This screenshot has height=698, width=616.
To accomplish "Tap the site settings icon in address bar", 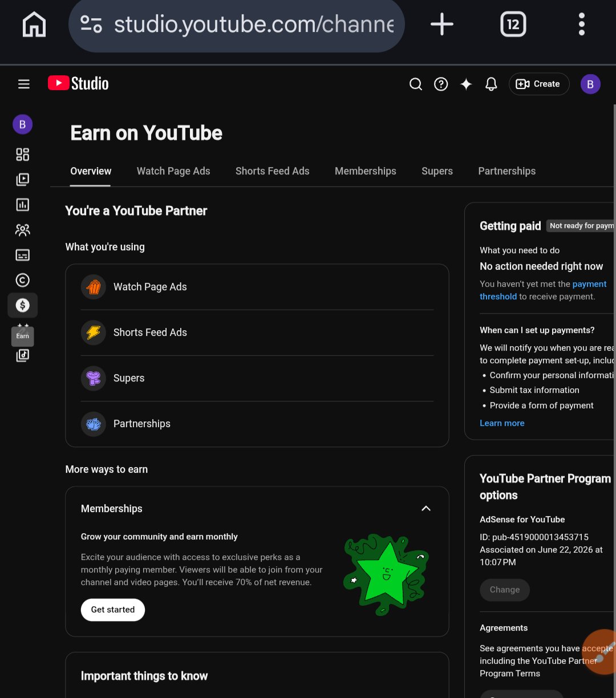I will tap(91, 25).
